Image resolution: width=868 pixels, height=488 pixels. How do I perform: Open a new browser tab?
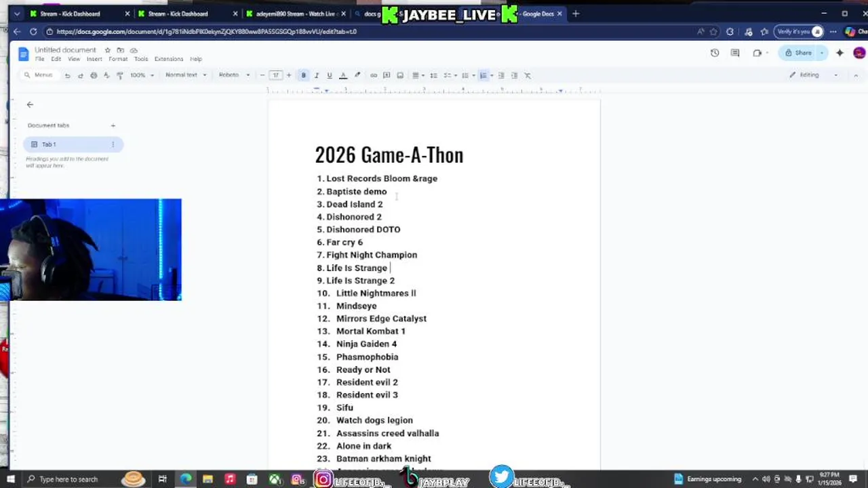(x=576, y=14)
